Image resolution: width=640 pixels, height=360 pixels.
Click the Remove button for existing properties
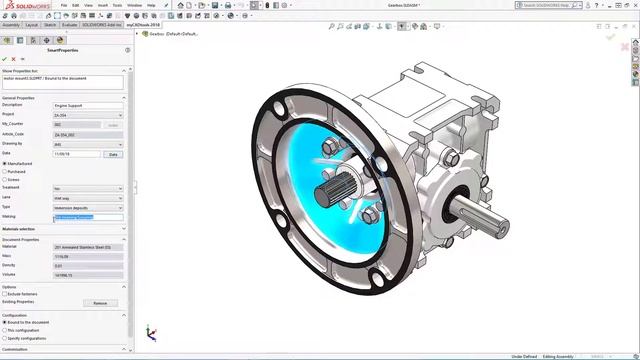[x=100, y=303]
